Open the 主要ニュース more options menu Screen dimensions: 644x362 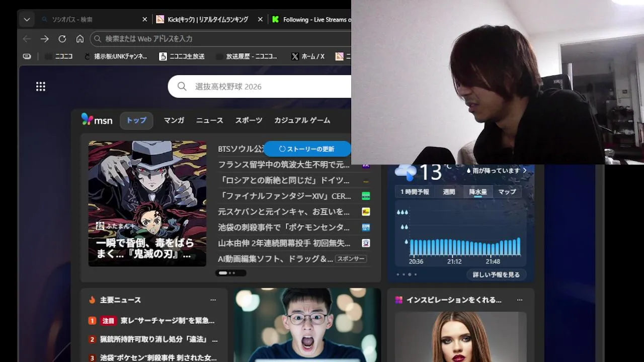213,300
